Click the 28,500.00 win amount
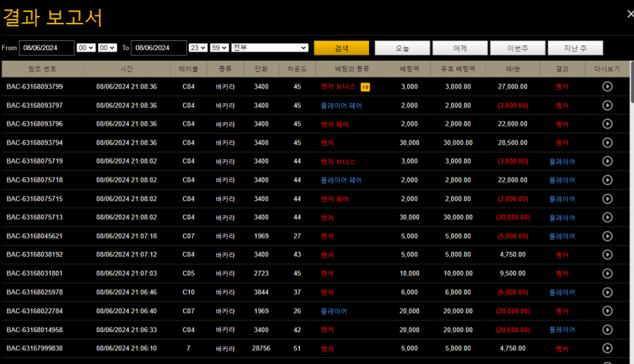 513,143
